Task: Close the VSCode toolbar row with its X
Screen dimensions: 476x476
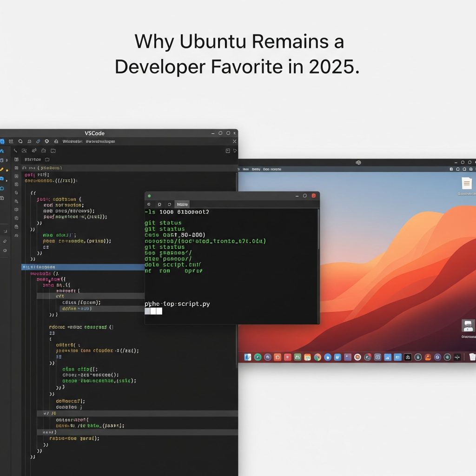Action: point(234,141)
